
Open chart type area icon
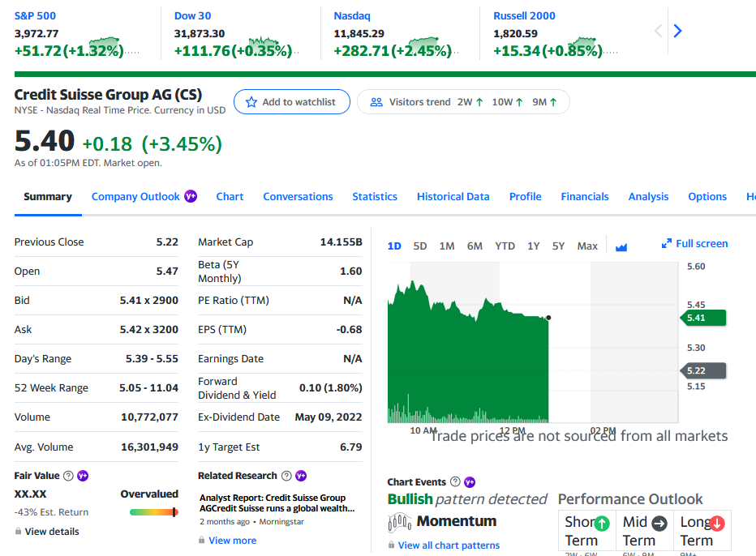(x=621, y=246)
